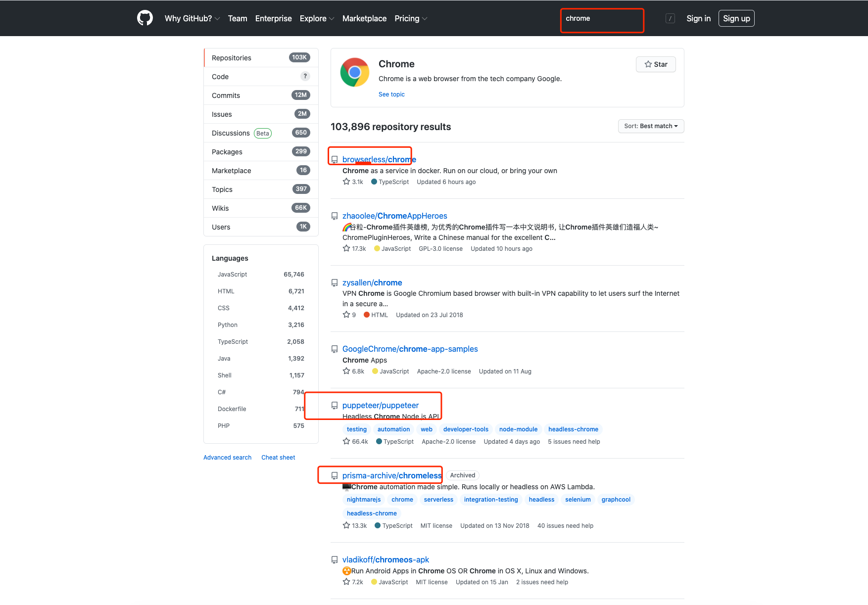Filter by Python language

[x=261, y=325]
